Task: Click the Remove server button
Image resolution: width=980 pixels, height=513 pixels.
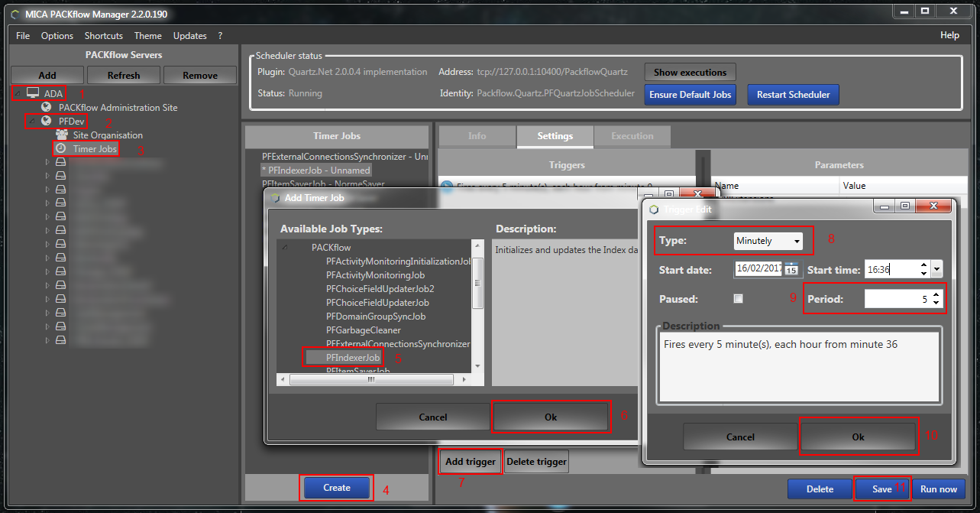Action: point(200,75)
